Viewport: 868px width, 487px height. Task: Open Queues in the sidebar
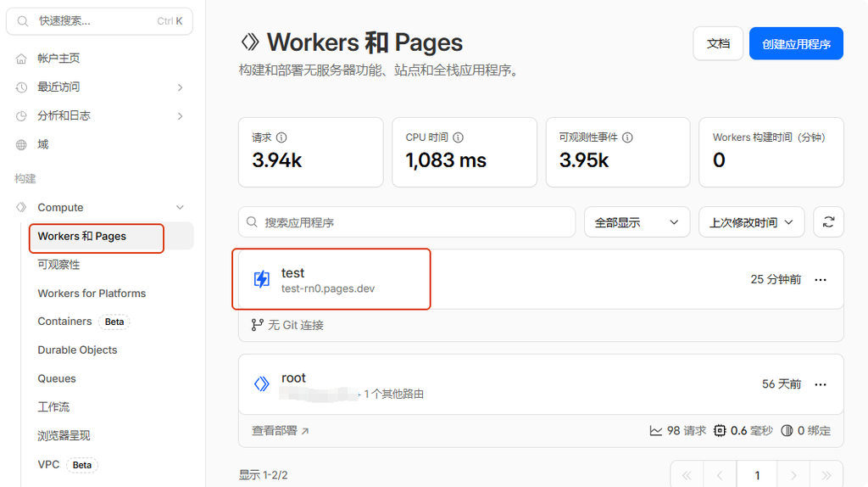coord(57,379)
